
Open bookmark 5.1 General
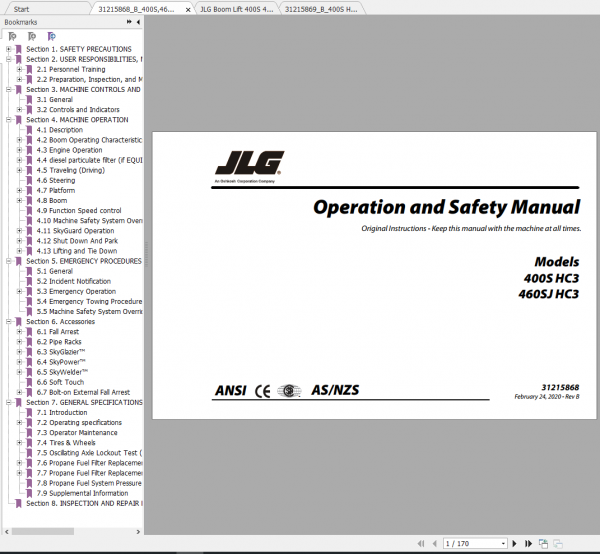coord(55,271)
